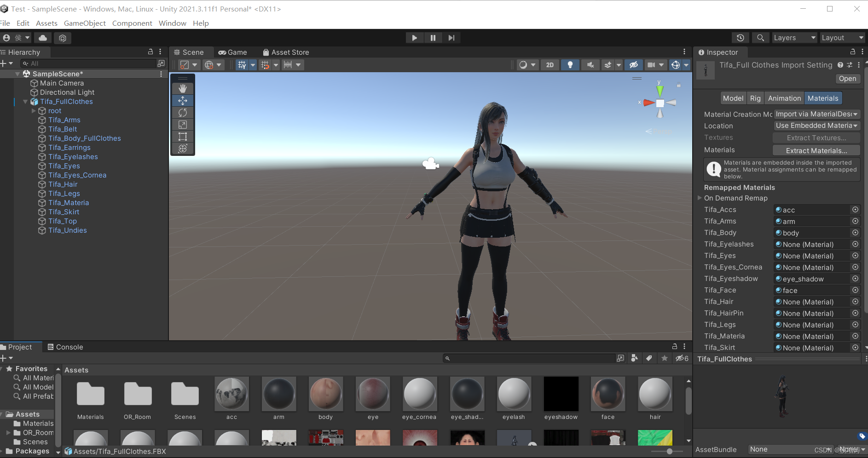
Task: Click the Pause button
Action: pos(433,38)
